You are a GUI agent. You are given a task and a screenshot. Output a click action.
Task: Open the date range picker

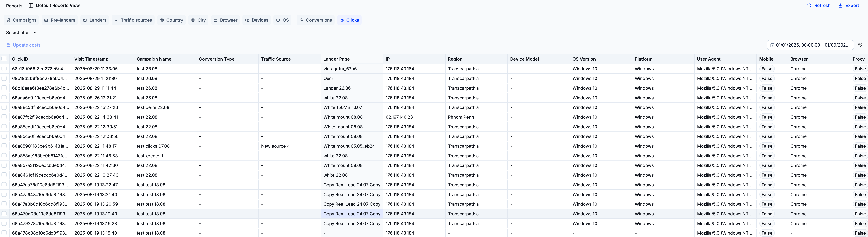(810, 45)
